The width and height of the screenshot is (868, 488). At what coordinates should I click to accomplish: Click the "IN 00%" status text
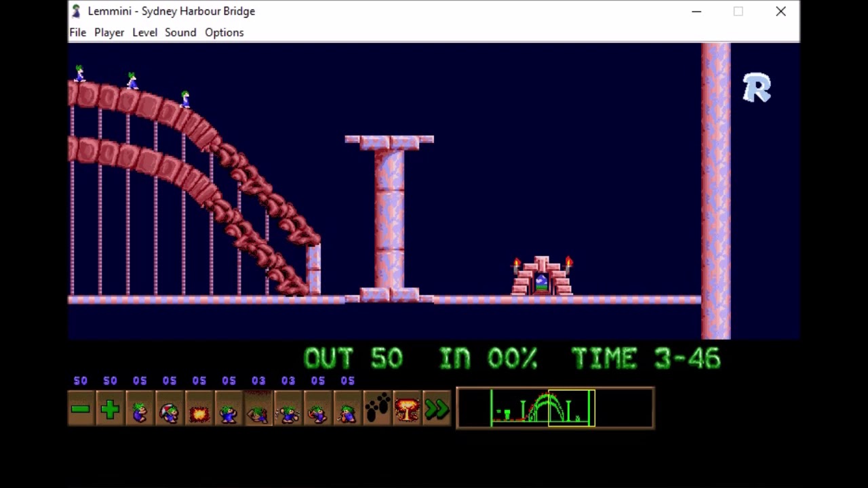coord(488,358)
